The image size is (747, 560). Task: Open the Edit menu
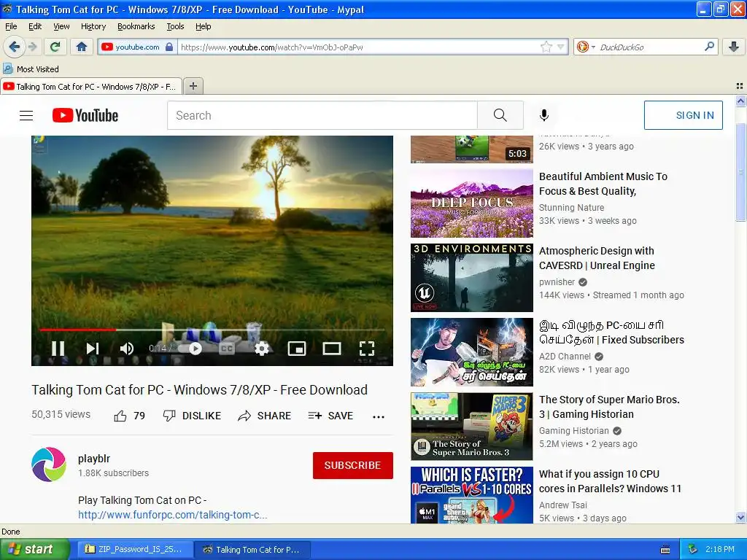(x=35, y=26)
